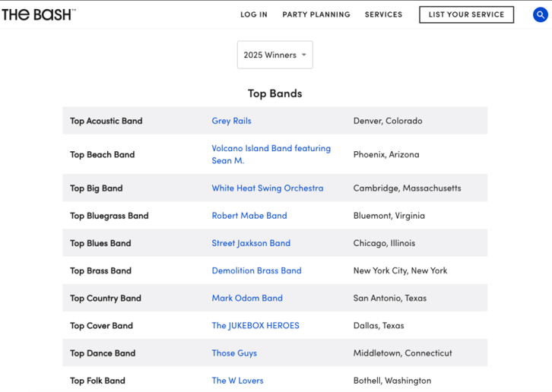Click the blue search icon

(x=541, y=14)
